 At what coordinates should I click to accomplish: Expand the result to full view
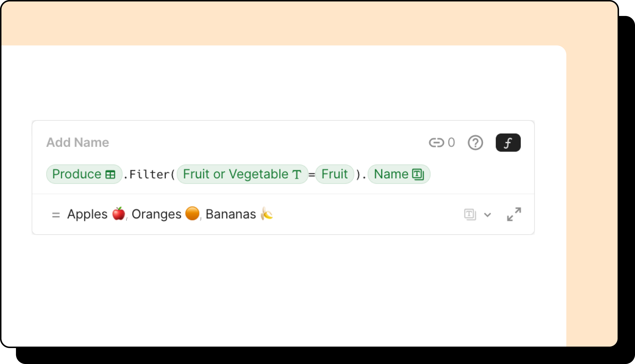[x=514, y=214]
